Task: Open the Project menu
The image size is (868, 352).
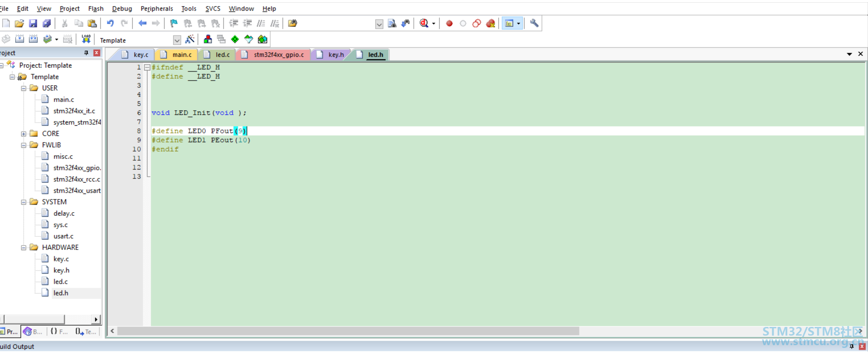Action: (x=69, y=9)
